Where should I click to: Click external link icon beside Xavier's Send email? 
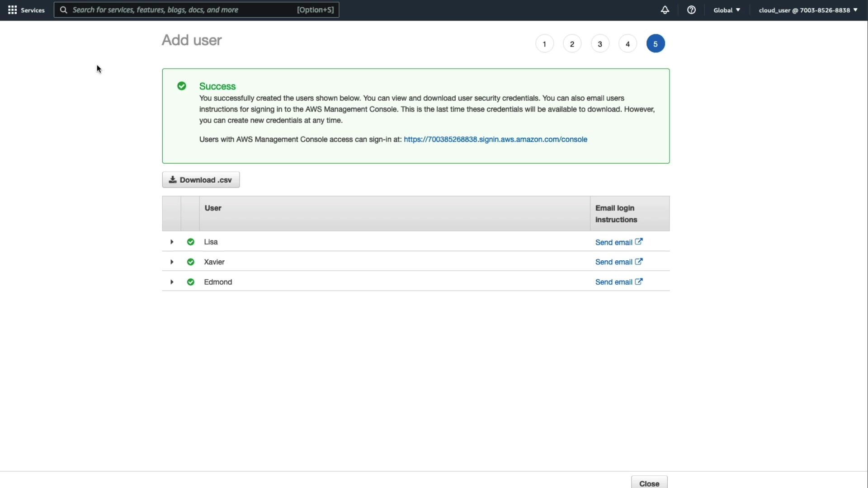pyautogui.click(x=639, y=262)
